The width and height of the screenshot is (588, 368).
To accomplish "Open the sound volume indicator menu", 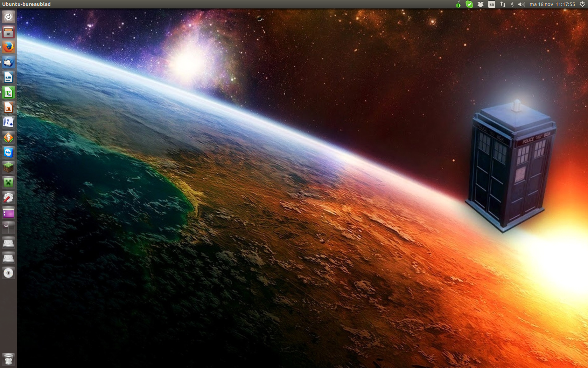I will (521, 4).
